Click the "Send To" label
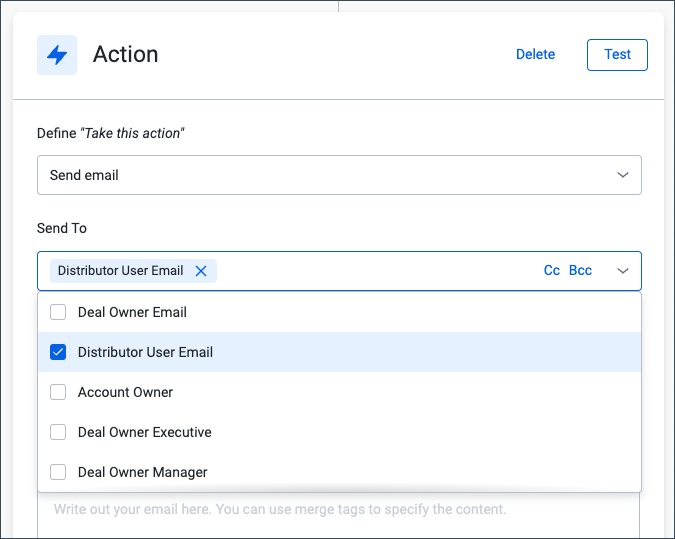Image resolution: width=675 pixels, height=539 pixels. click(x=62, y=228)
